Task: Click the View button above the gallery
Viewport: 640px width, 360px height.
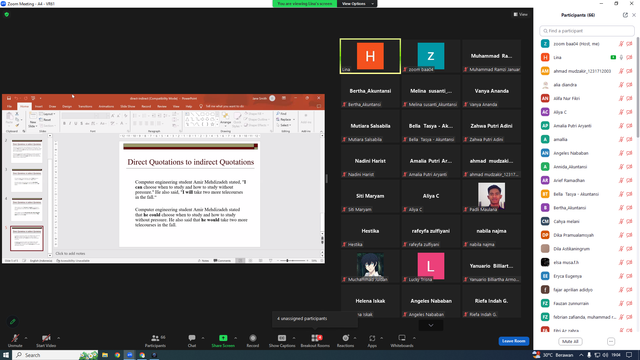Action: click(x=521, y=14)
